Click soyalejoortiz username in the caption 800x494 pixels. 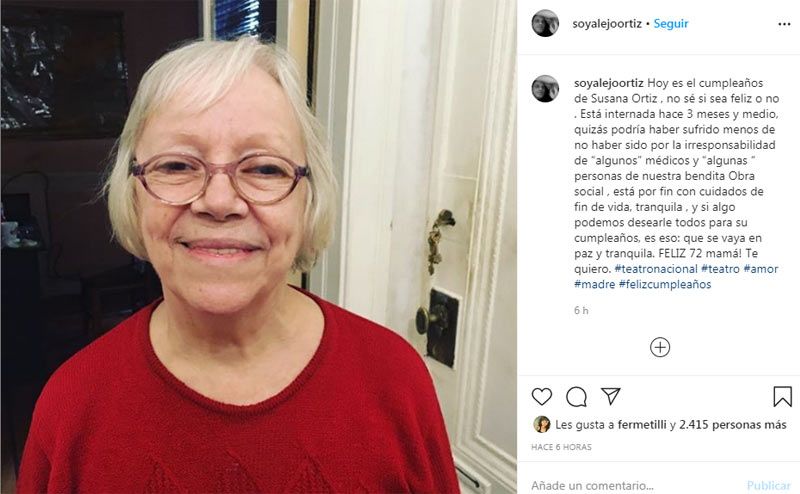coord(610,83)
